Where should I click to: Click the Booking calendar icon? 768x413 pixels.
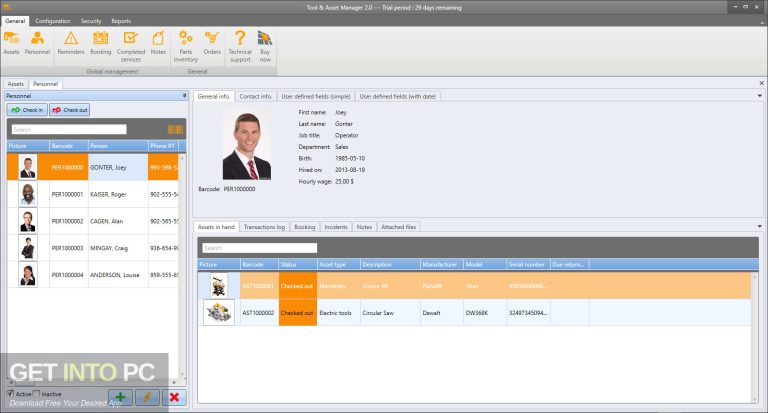pyautogui.click(x=101, y=42)
